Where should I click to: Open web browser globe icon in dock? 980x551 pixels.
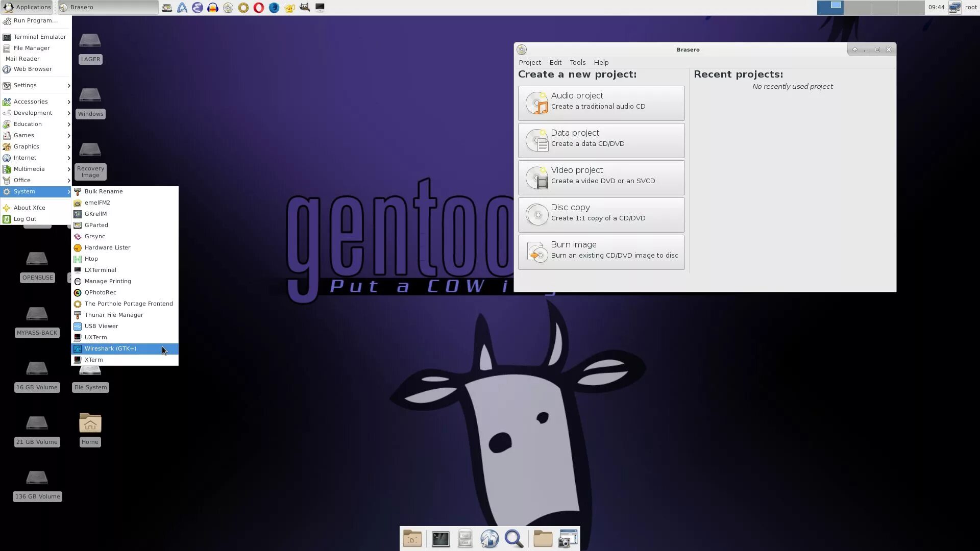coord(489,539)
